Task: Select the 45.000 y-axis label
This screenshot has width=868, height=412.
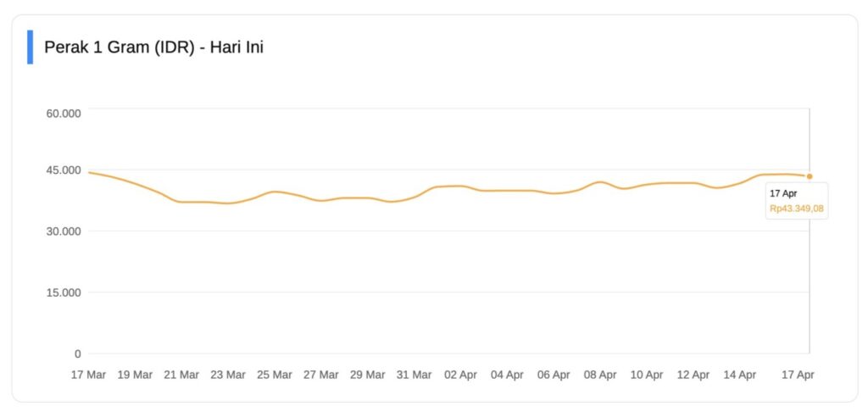Action: pyautogui.click(x=64, y=170)
